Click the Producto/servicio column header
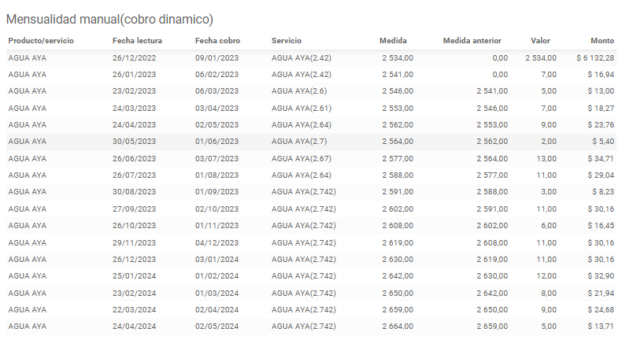The width and height of the screenshot is (644, 358). [x=41, y=41]
